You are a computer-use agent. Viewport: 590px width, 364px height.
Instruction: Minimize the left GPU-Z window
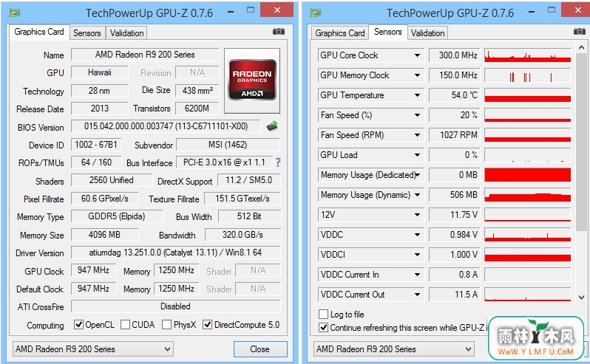(231, 12)
